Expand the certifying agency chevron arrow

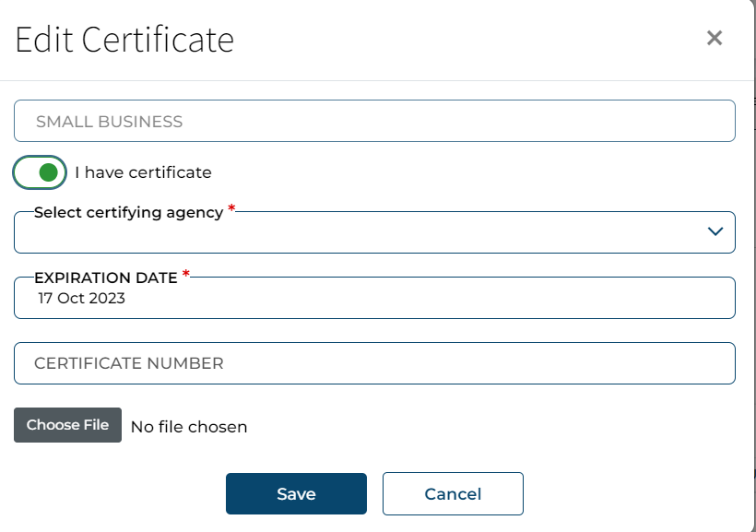715,231
